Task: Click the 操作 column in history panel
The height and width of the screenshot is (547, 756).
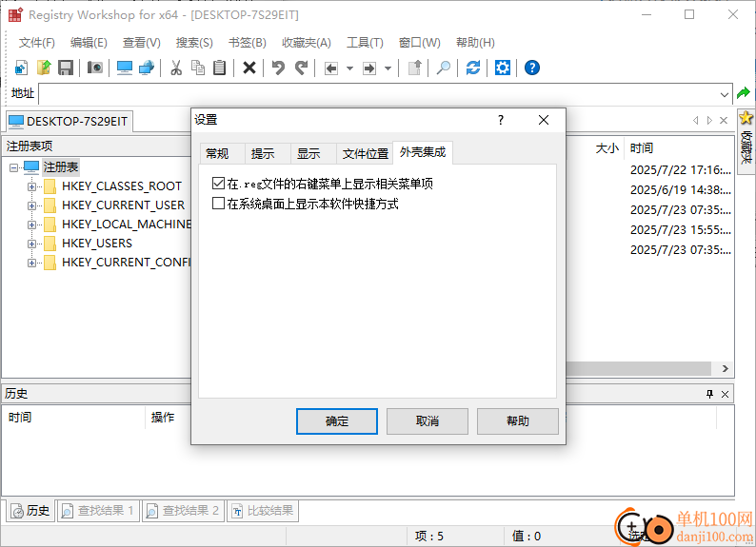Action: click(x=163, y=418)
